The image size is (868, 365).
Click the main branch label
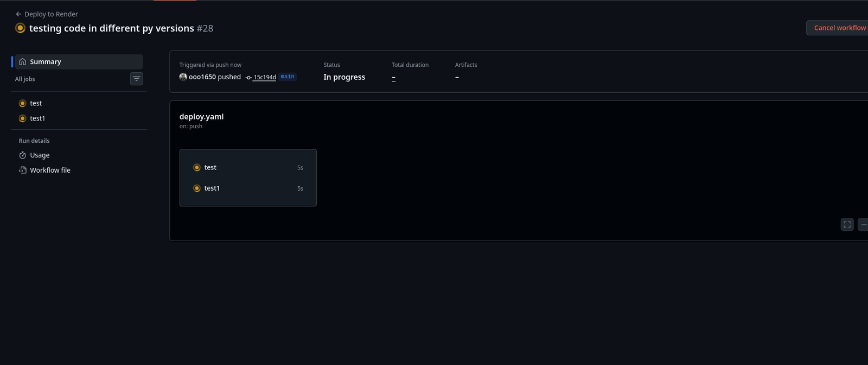288,77
